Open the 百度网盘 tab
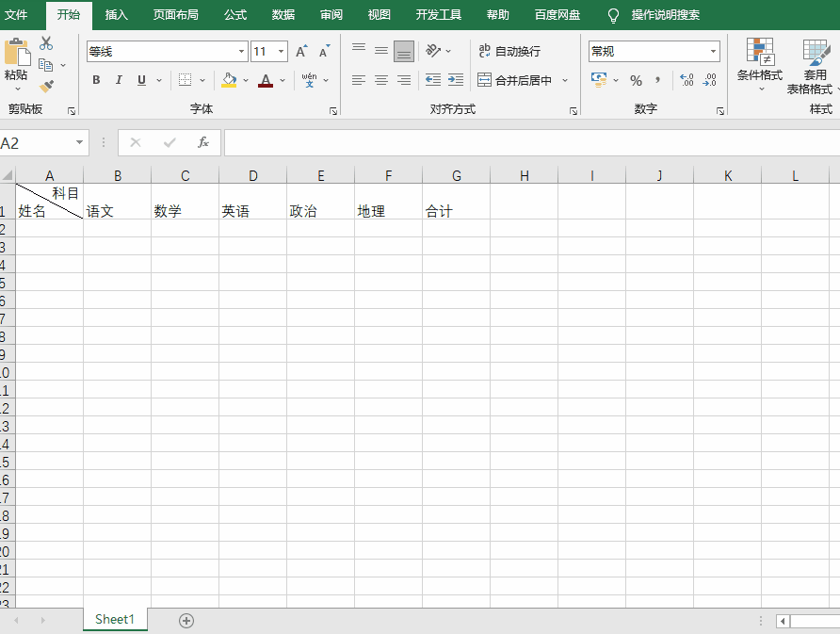840x634 pixels. pyautogui.click(x=557, y=14)
